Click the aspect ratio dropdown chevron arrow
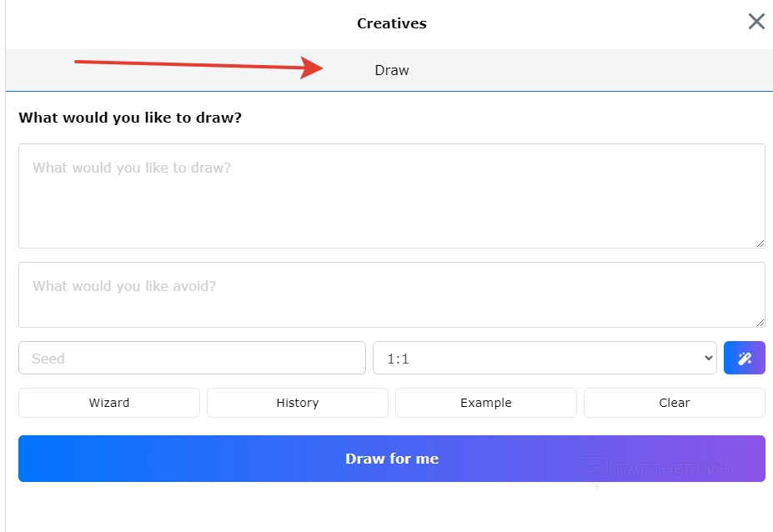 (709, 358)
